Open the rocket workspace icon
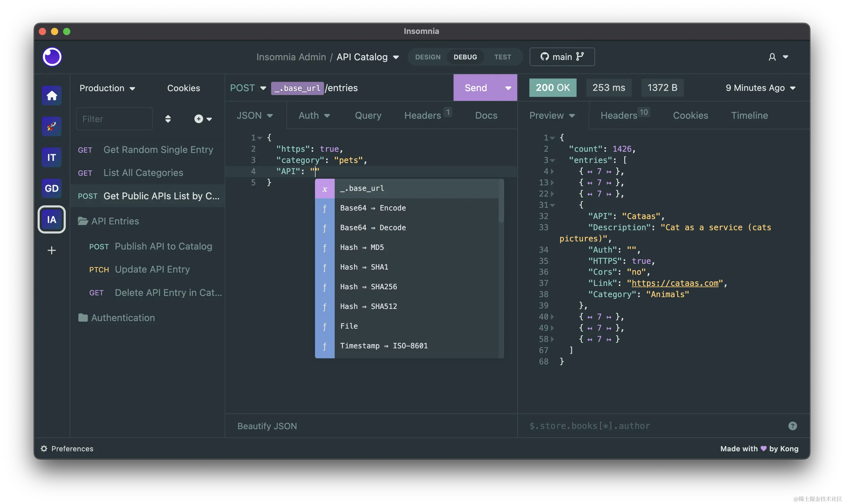844x504 pixels. pyautogui.click(x=52, y=126)
